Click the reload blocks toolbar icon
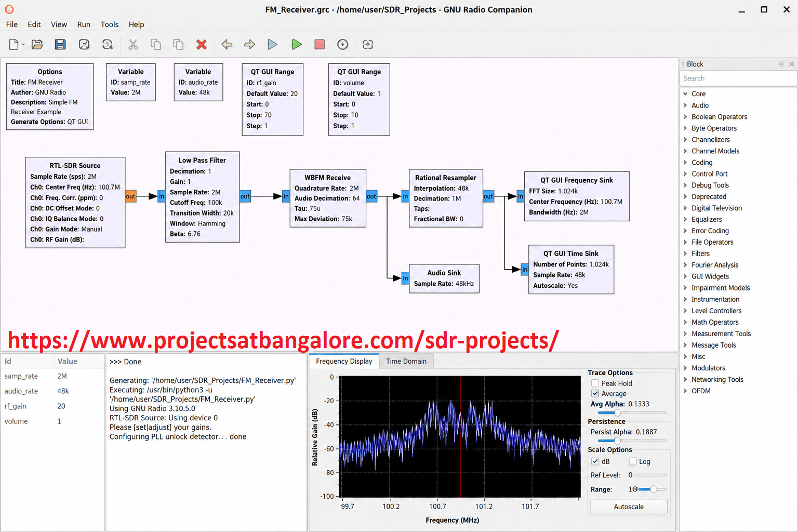 click(368, 45)
